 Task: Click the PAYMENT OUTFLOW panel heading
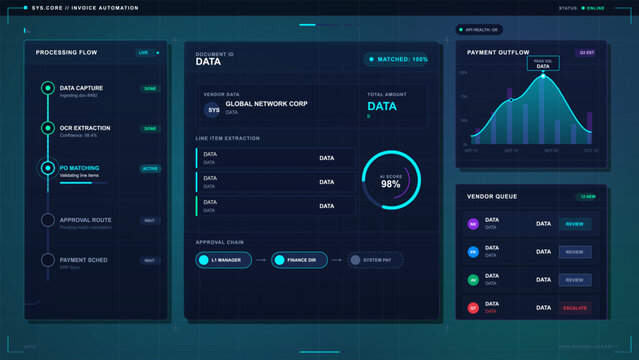point(498,53)
